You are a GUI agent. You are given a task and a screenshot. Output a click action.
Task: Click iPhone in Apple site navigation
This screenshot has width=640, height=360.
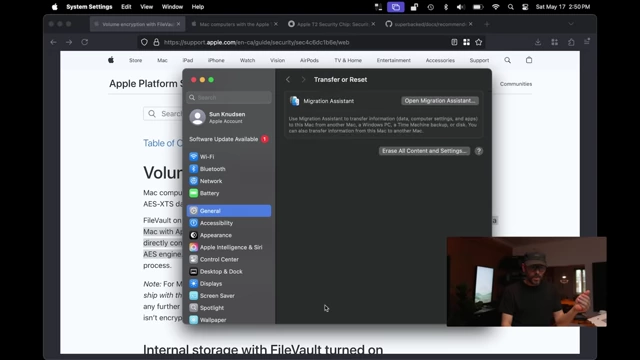tap(216, 60)
